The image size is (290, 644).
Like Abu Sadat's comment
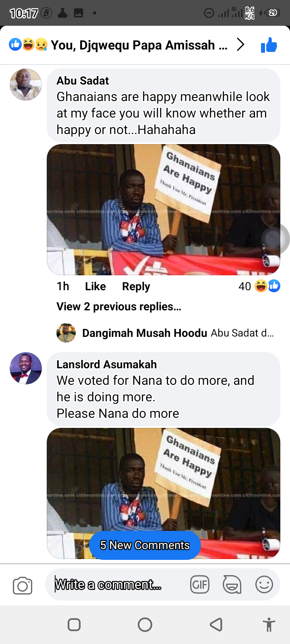95,286
